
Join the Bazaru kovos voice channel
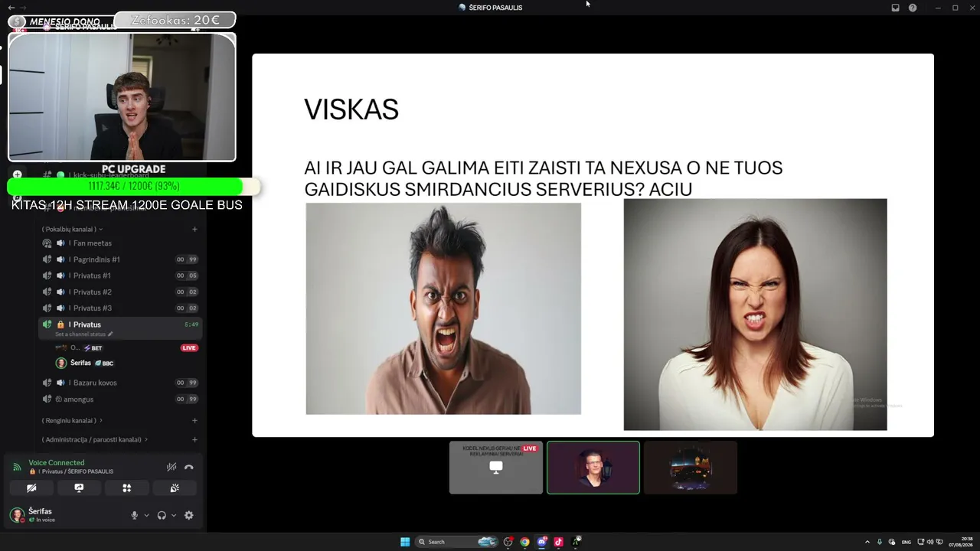coord(121,383)
